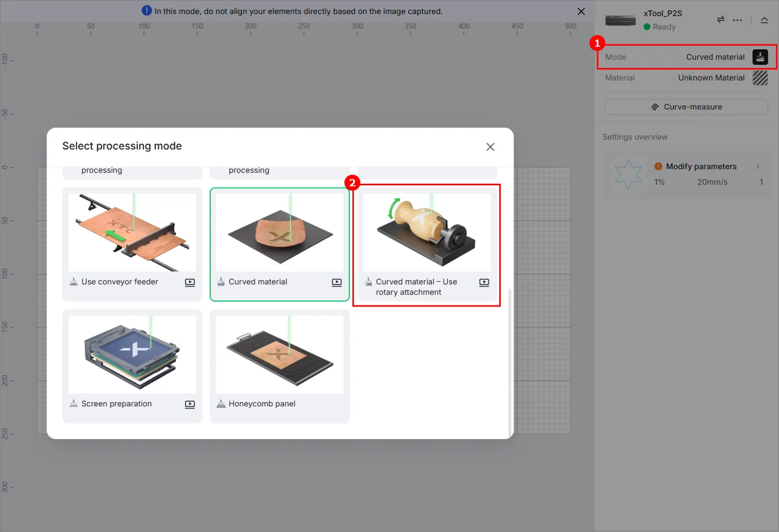Open the Mode selector showing Curved material
The width and height of the screenshot is (779, 532).
(x=687, y=57)
